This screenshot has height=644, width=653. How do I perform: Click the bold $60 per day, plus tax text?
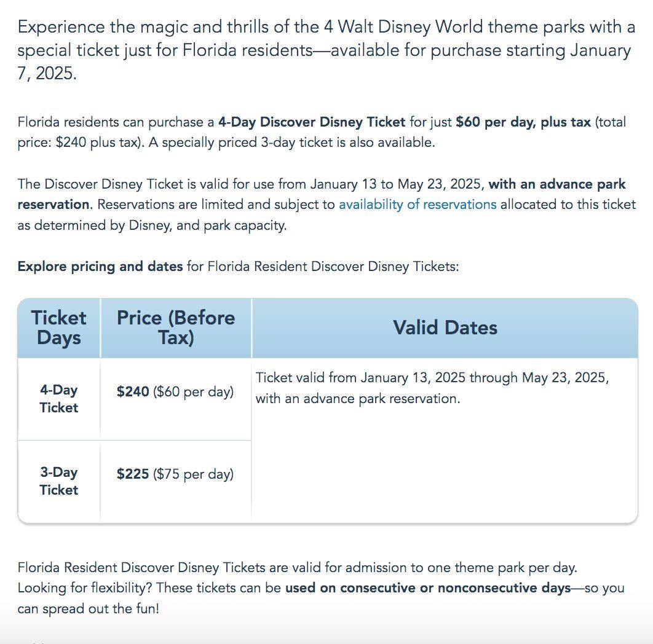click(x=523, y=122)
